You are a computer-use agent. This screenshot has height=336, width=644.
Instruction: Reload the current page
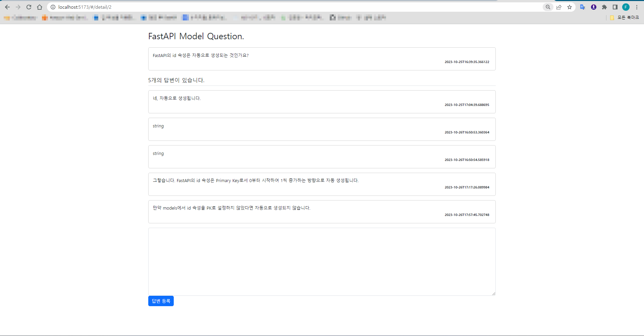pos(29,7)
